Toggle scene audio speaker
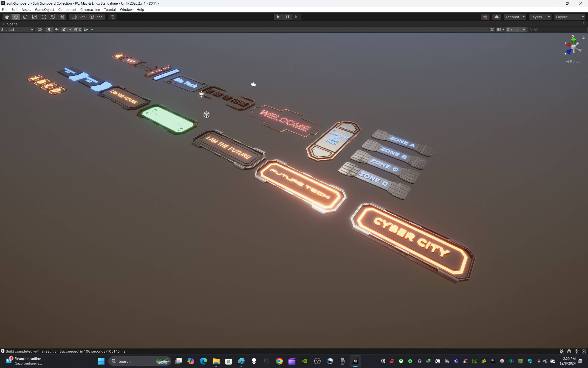588x368 pixels. tap(57, 29)
